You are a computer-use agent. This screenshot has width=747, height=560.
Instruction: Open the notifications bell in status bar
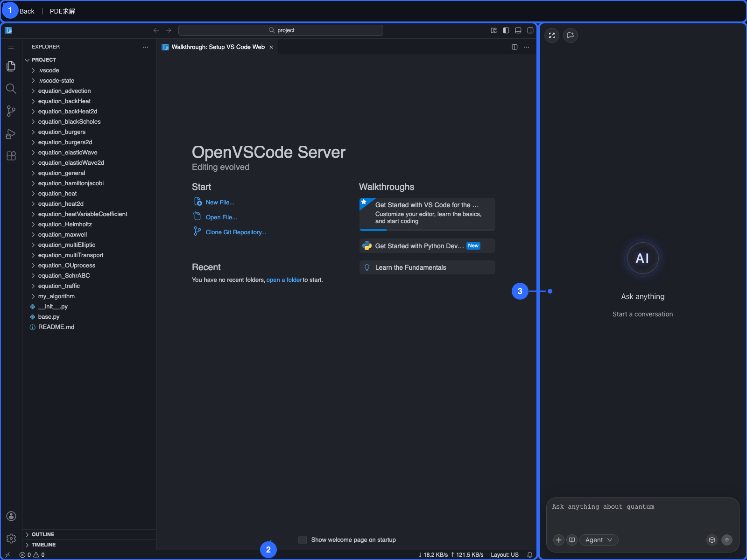(530, 555)
